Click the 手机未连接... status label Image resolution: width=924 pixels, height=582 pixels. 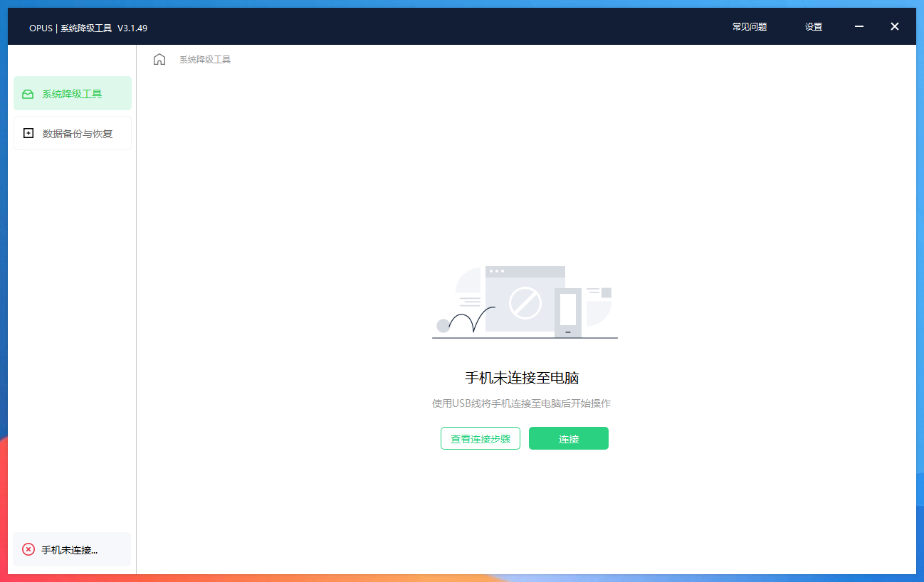(70, 550)
